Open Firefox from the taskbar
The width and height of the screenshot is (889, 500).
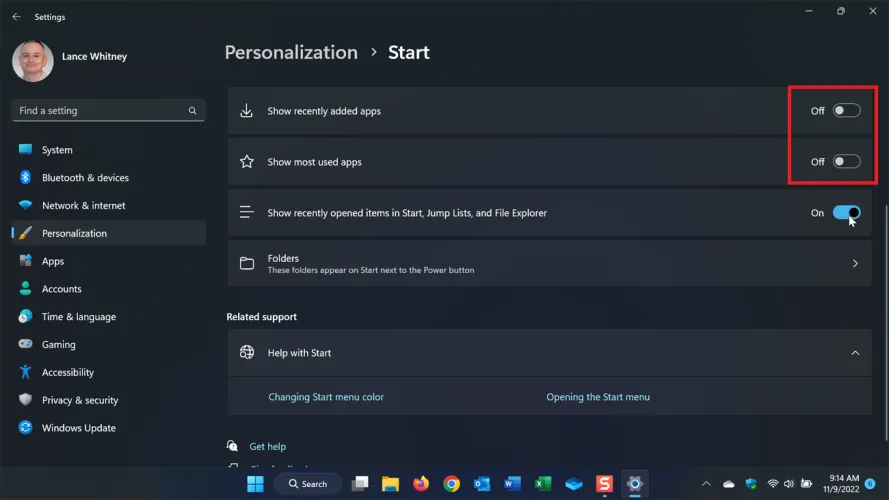tap(420, 484)
